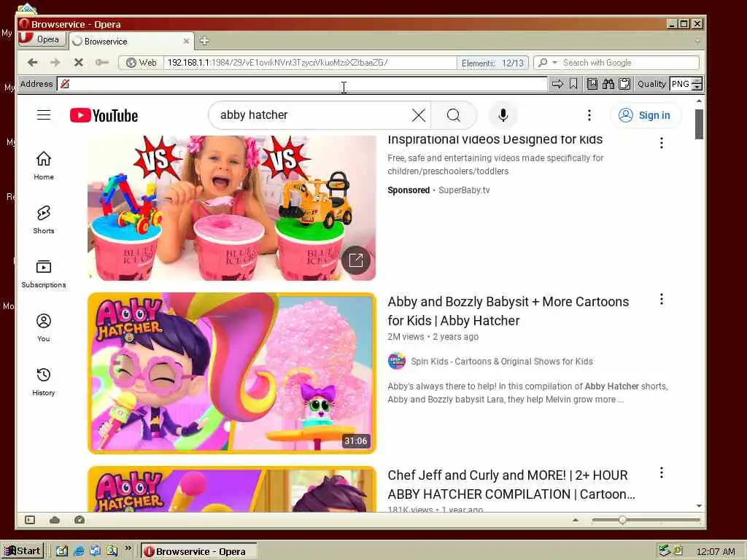
Task: Step the Quality value with spinner arrows
Action: [697, 84]
